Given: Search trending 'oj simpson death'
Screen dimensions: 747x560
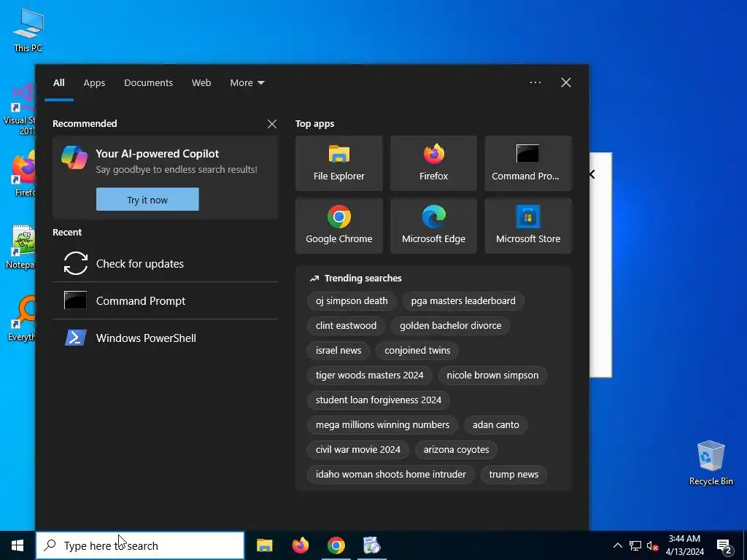Looking at the screenshot, I should (352, 301).
